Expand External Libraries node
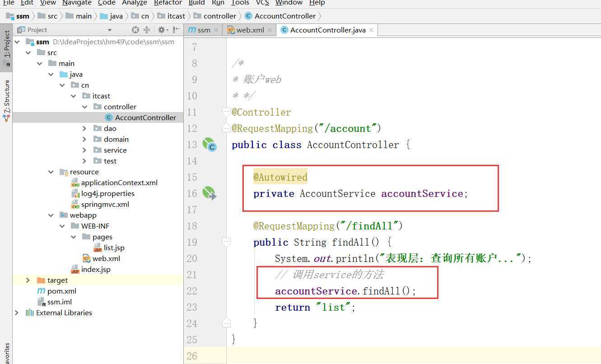The image size is (601, 364). 17,313
